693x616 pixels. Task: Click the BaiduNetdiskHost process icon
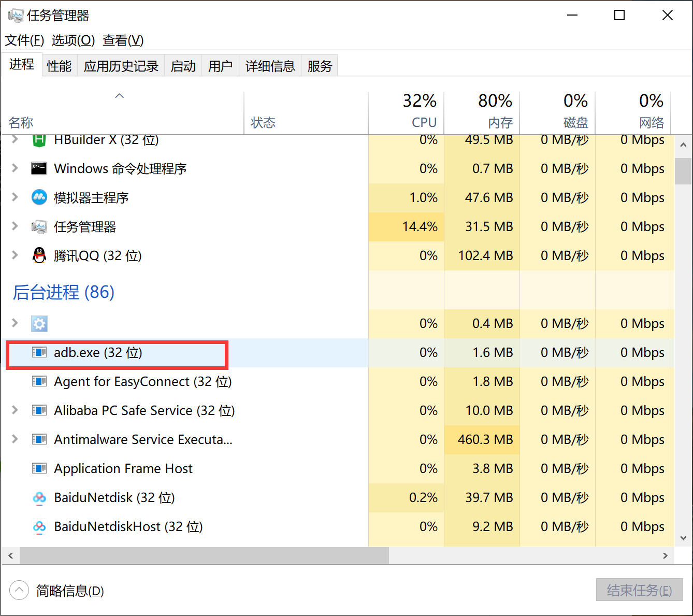[x=39, y=527]
